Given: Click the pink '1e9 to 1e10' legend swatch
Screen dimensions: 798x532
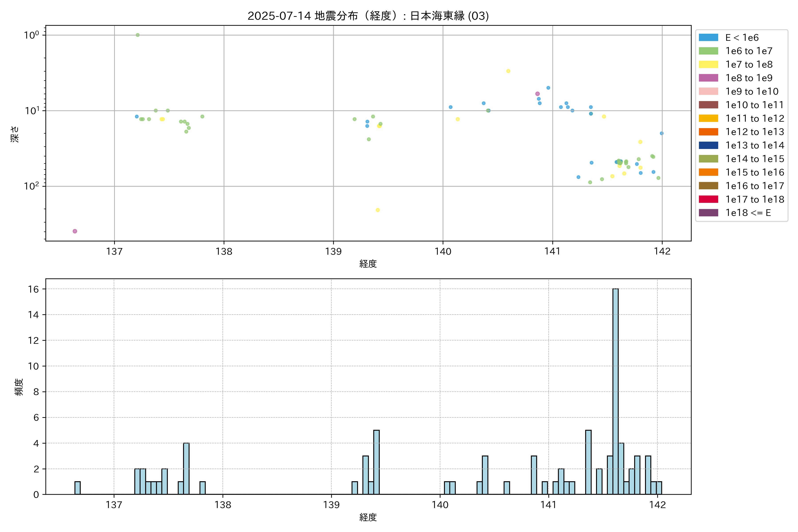Looking at the screenshot, I should (708, 91).
